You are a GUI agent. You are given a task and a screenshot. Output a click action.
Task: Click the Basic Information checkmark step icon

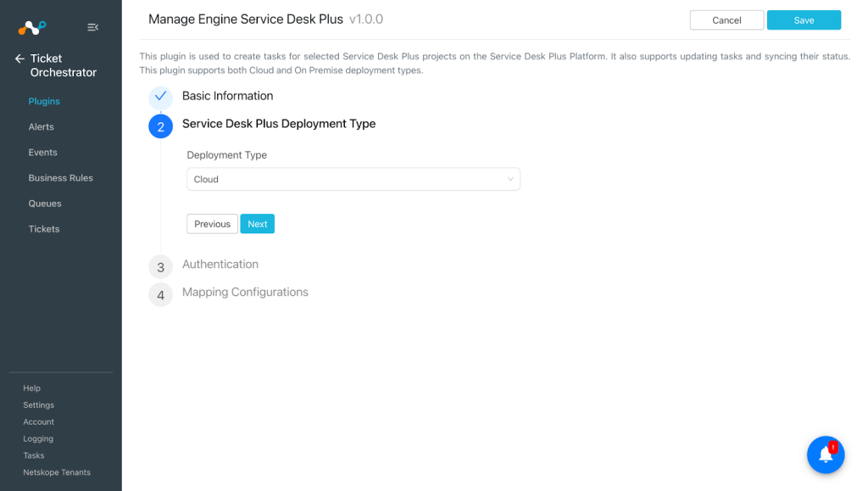pyautogui.click(x=160, y=97)
